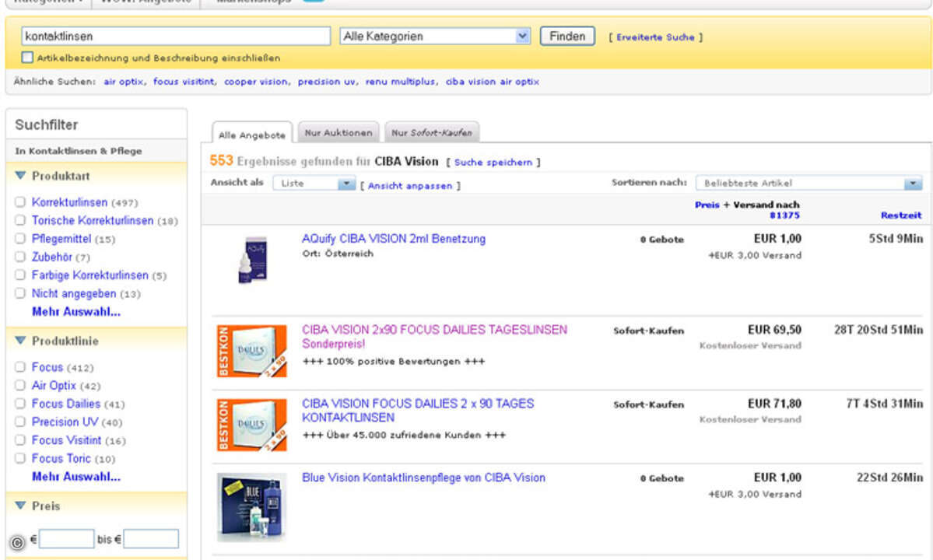The image size is (933, 560).
Task: Click the Zubehör filter link
Action: tap(52, 257)
